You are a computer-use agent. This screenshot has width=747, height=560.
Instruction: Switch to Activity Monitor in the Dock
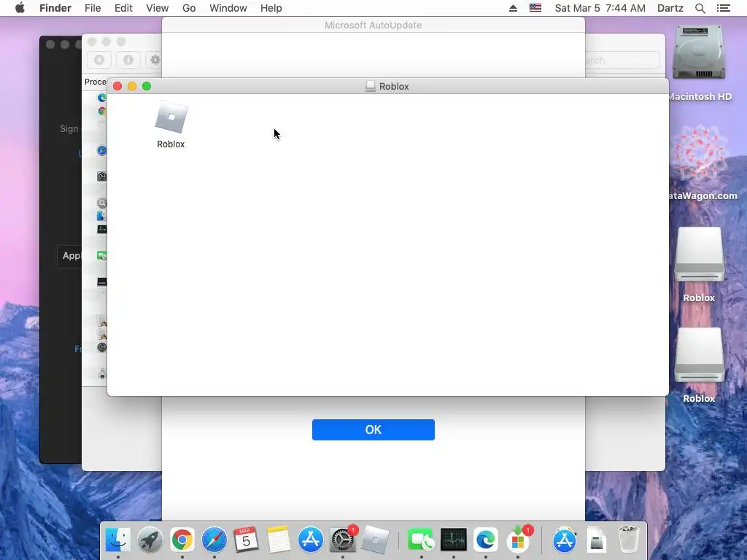454,540
